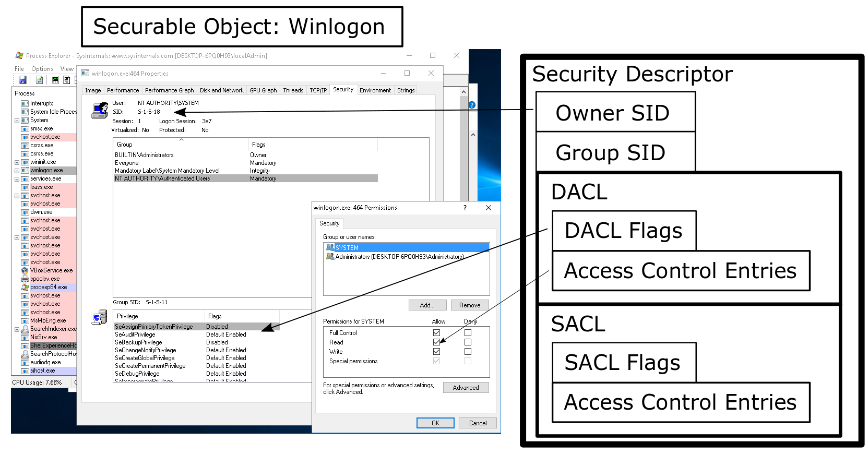Select the SYSTEM group icon in names list
868x454 pixels.
pyautogui.click(x=330, y=247)
